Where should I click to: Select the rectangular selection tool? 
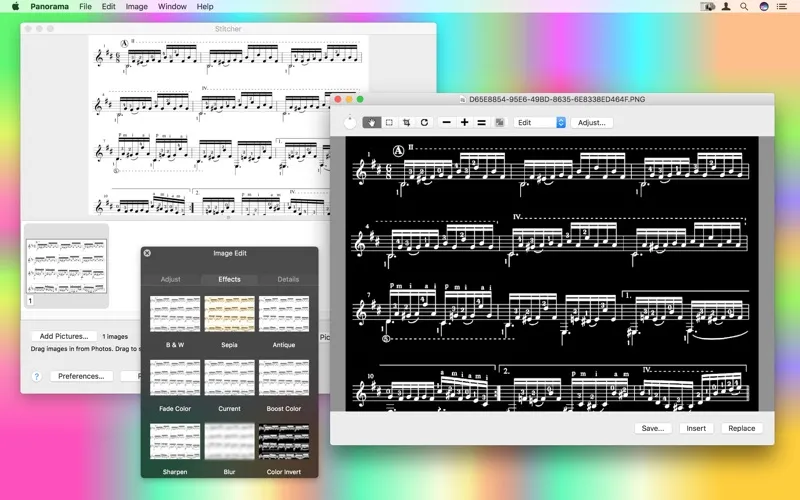click(x=389, y=122)
